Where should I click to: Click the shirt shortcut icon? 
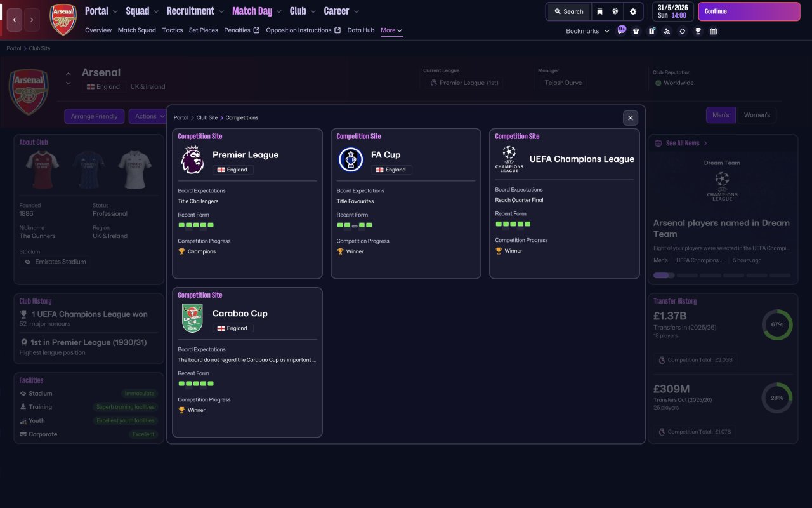point(636,31)
